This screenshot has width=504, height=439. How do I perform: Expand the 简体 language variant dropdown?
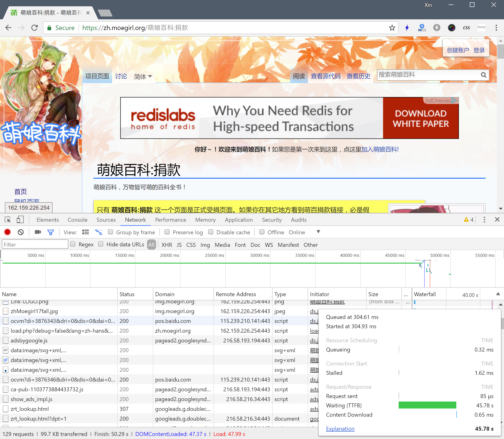coord(143,77)
